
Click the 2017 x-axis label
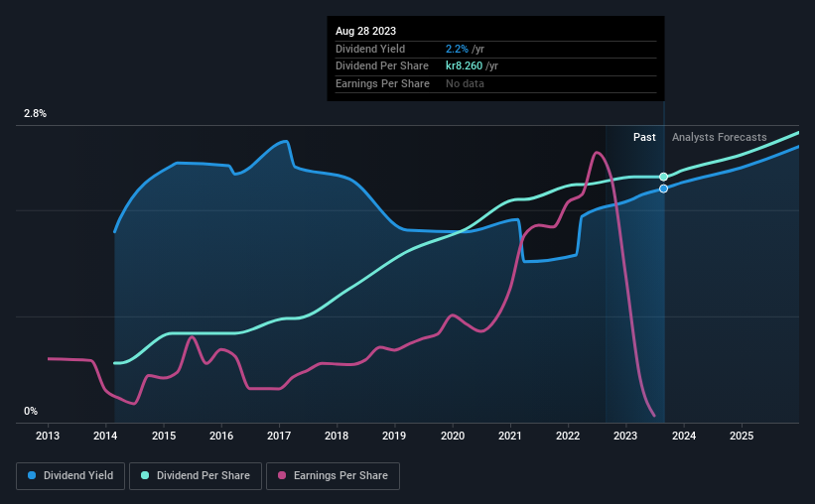pos(279,436)
